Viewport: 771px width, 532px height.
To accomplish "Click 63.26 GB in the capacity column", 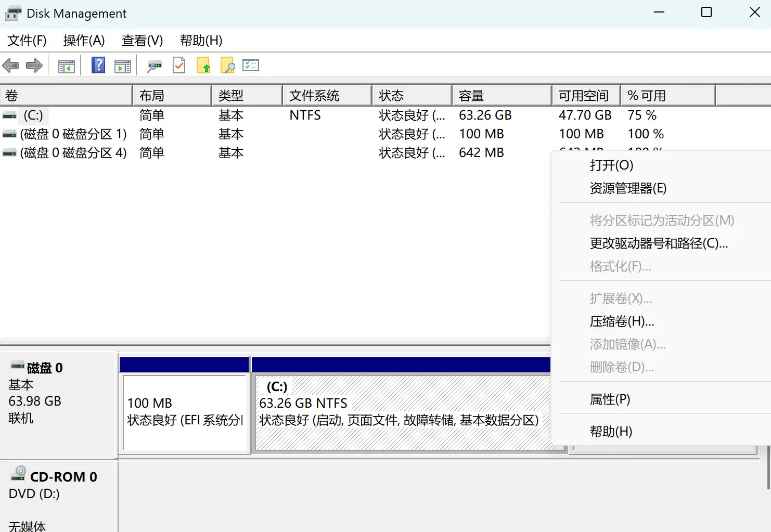I will coord(485,115).
